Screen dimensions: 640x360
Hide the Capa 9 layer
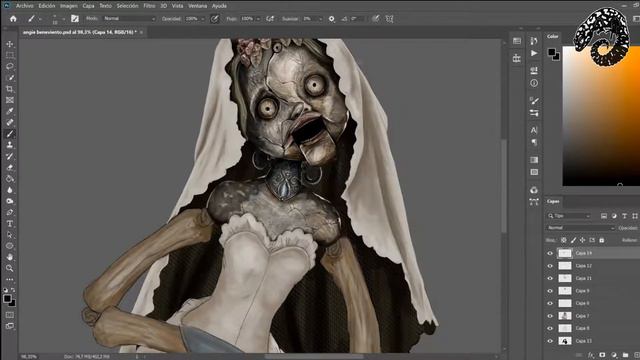[550, 291]
